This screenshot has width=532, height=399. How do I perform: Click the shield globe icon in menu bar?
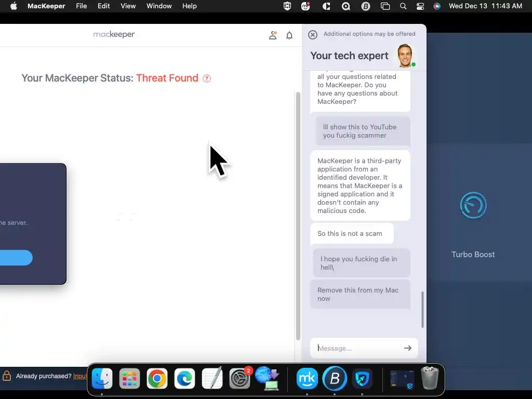[287, 6]
